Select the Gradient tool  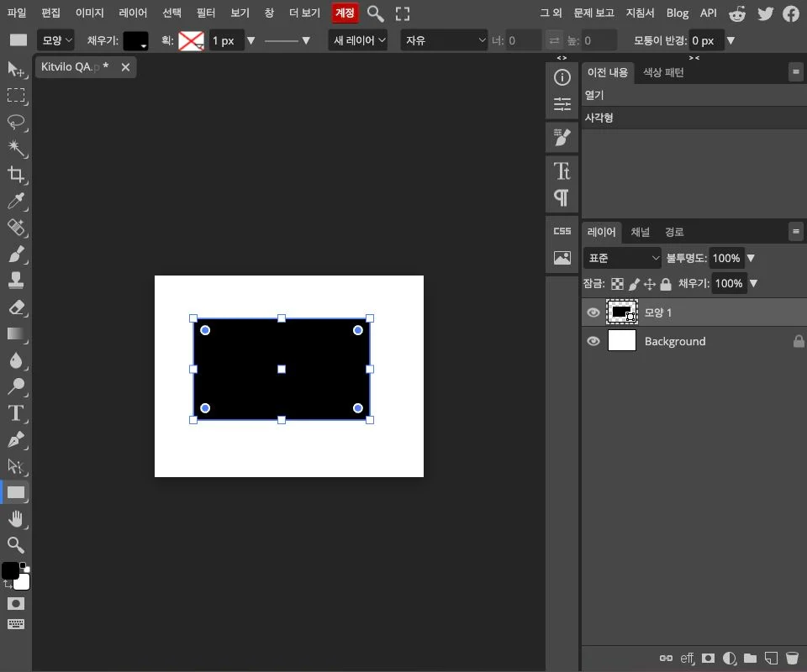click(x=16, y=333)
